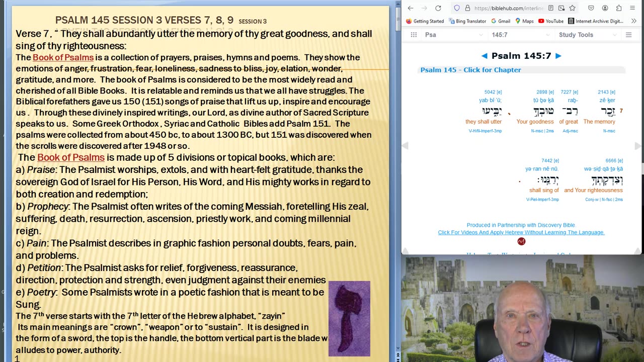Screen dimensions: 644x362
Task: Expand the Psa book dropdown
Action: [x=454, y=35]
